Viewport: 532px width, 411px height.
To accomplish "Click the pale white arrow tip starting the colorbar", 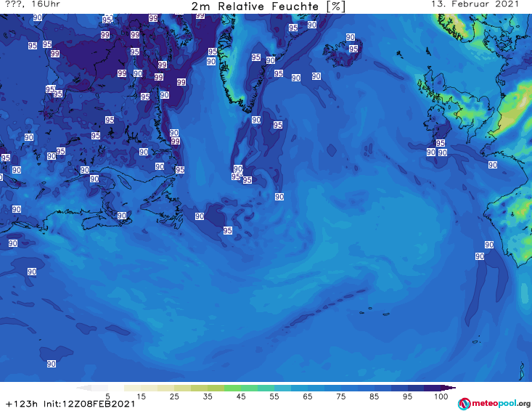I will click(x=83, y=388).
